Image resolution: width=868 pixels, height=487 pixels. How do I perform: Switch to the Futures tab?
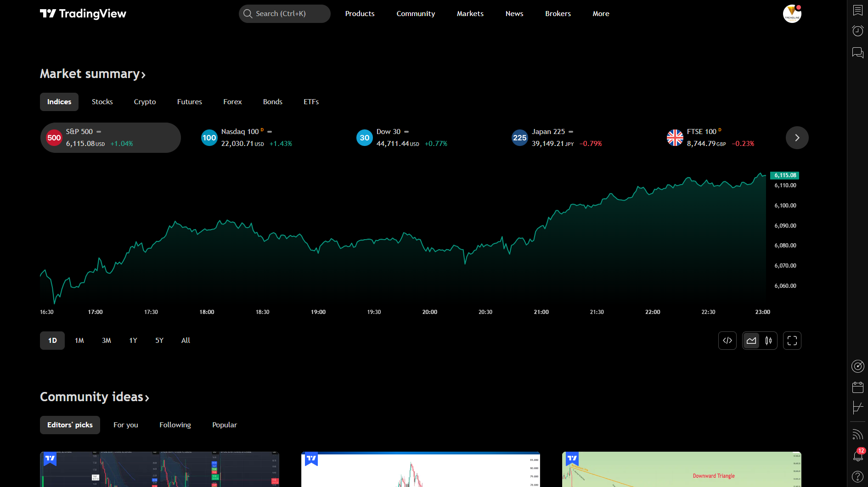click(190, 102)
